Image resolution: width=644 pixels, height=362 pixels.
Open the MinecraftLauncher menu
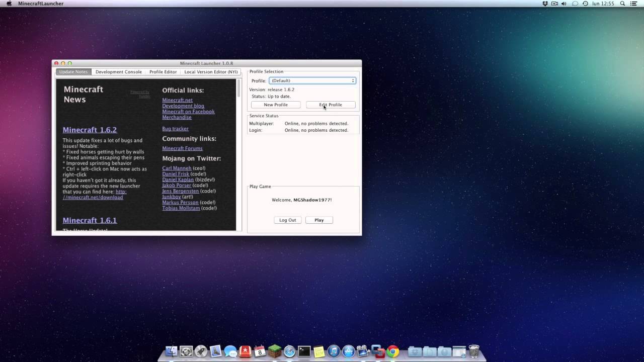pyautogui.click(x=41, y=4)
